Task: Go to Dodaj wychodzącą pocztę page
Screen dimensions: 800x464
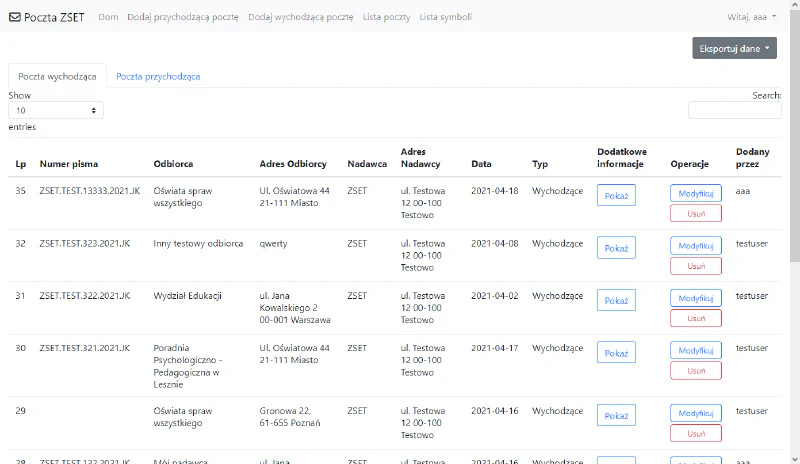Action: [300, 17]
